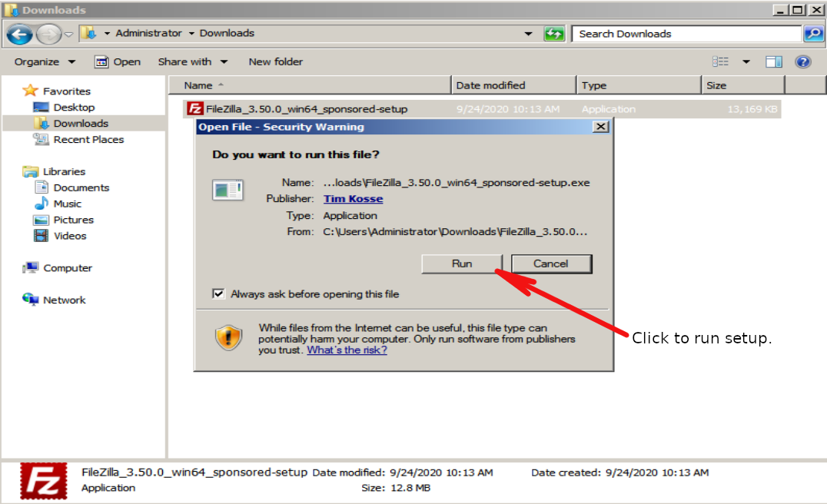
Task: Click the Forward navigation arrow
Action: pyautogui.click(x=48, y=35)
